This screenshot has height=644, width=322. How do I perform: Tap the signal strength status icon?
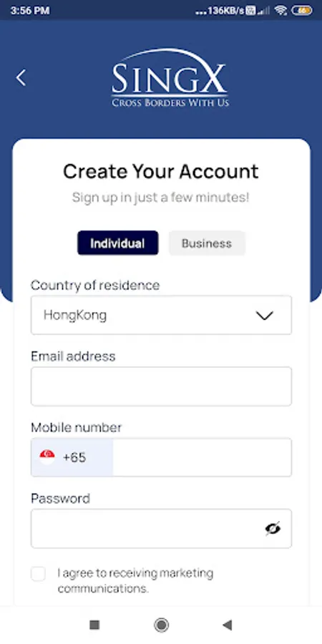click(x=263, y=11)
